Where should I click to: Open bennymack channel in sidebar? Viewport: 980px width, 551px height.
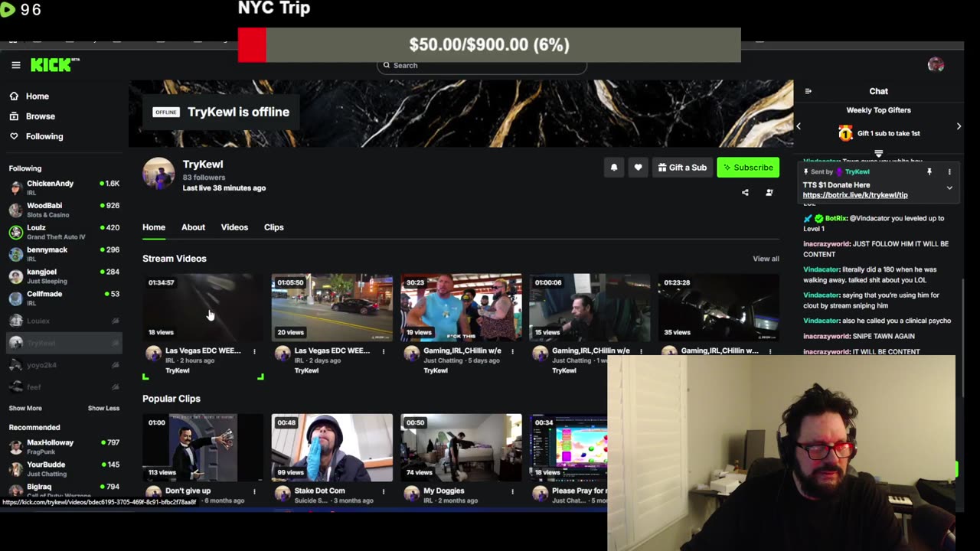(64, 254)
